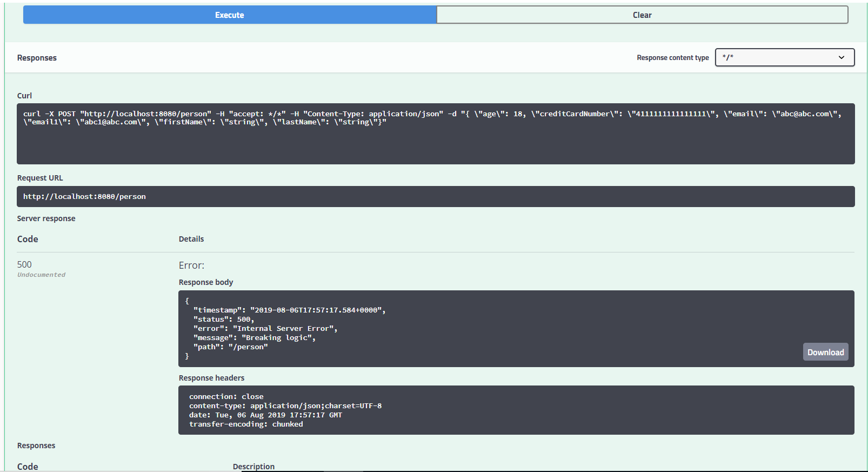
Task: Click the connection: close header line
Action: tap(226, 397)
